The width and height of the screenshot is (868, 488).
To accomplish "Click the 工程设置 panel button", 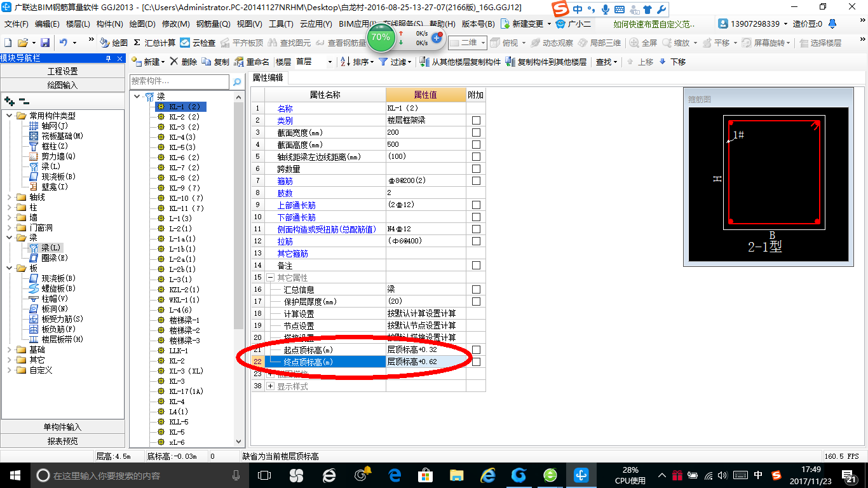I will (62, 71).
